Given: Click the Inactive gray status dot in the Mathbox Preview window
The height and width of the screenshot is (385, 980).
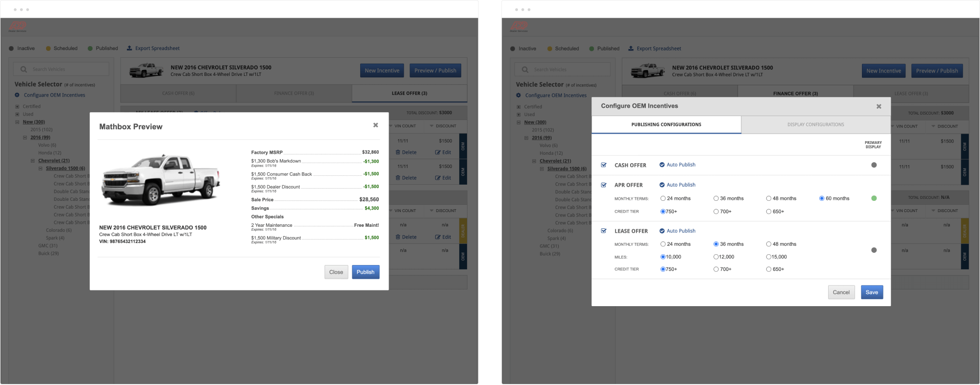Looking at the screenshot, I should pos(11,48).
